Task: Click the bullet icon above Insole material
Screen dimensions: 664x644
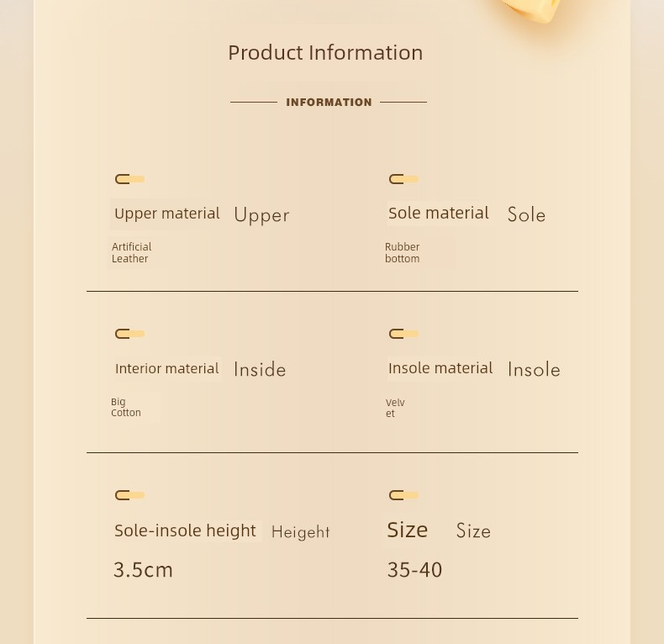Action: (x=404, y=334)
